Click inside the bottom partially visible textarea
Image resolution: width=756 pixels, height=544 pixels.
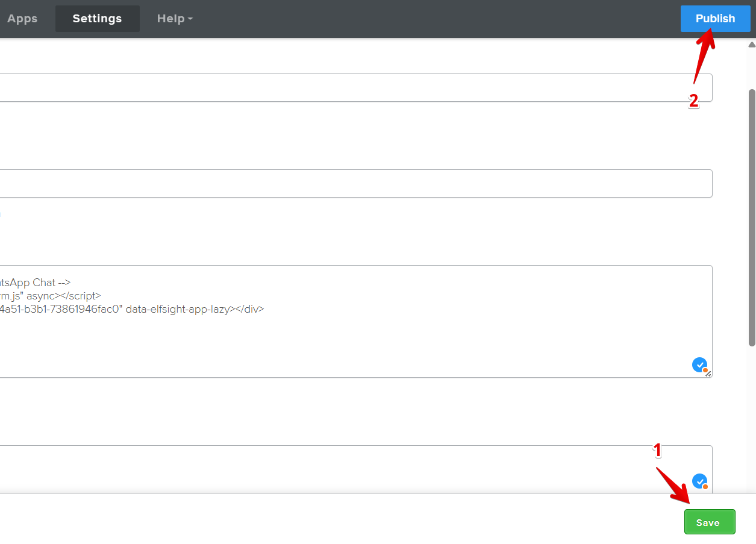(355, 470)
